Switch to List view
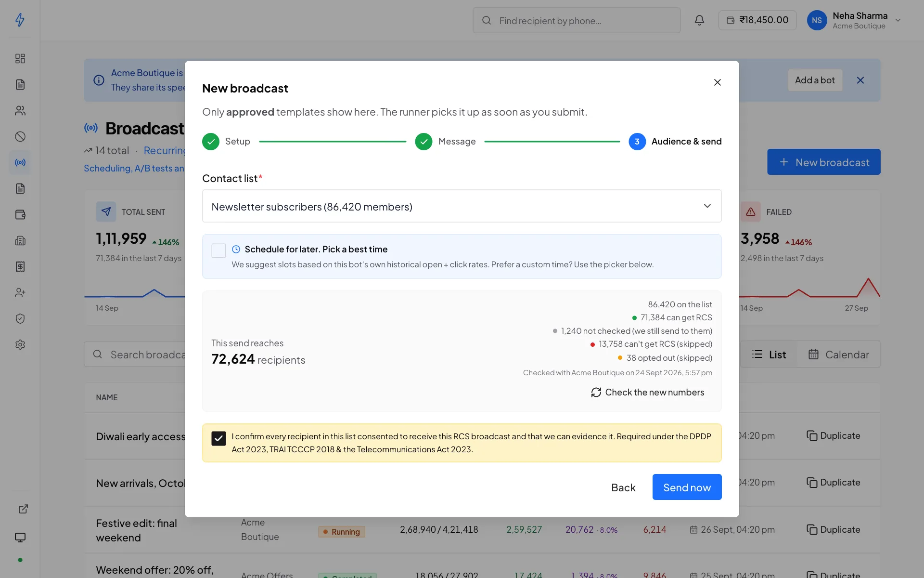Viewport: 924px width, 578px height. click(769, 355)
